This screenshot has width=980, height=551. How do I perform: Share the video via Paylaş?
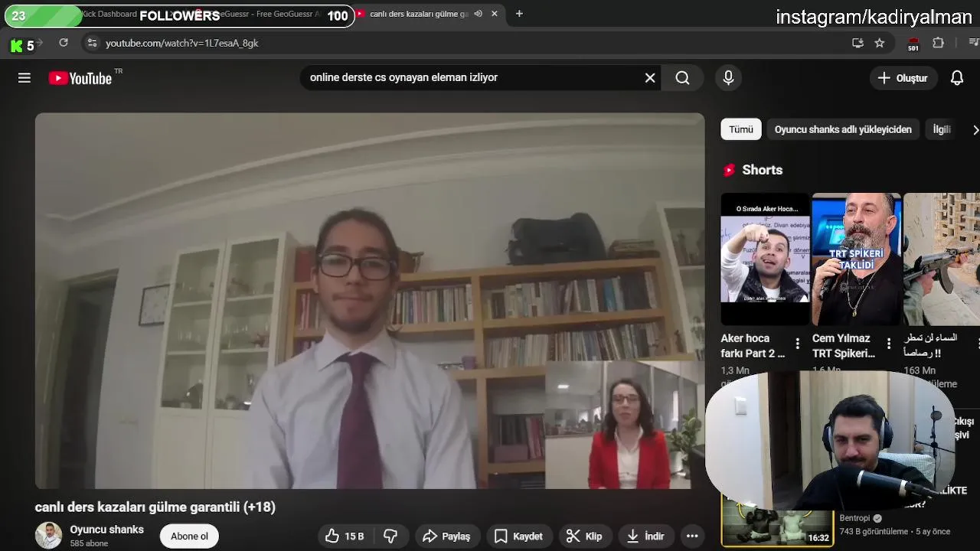447,536
